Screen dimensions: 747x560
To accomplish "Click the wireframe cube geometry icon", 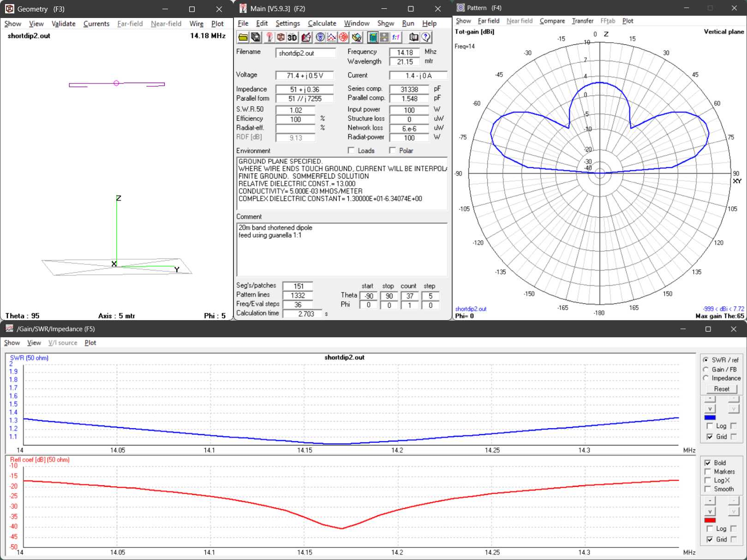I will [281, 37].
